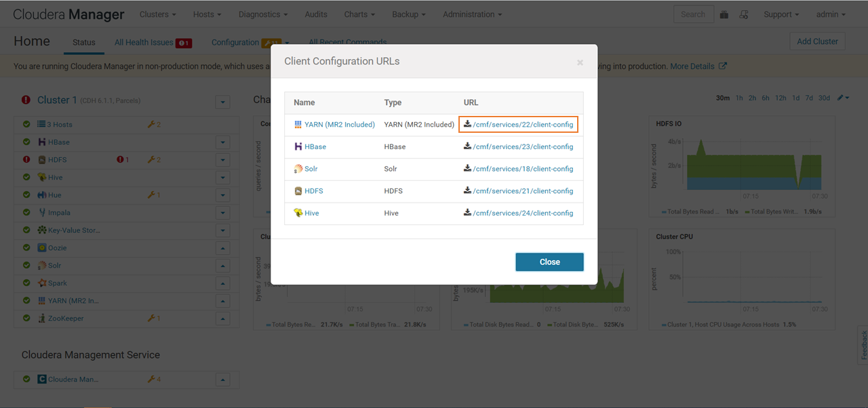The height and width of the screenshot is (408, 868).
Task: Open the Charts menu
Action: pos(359,14)
